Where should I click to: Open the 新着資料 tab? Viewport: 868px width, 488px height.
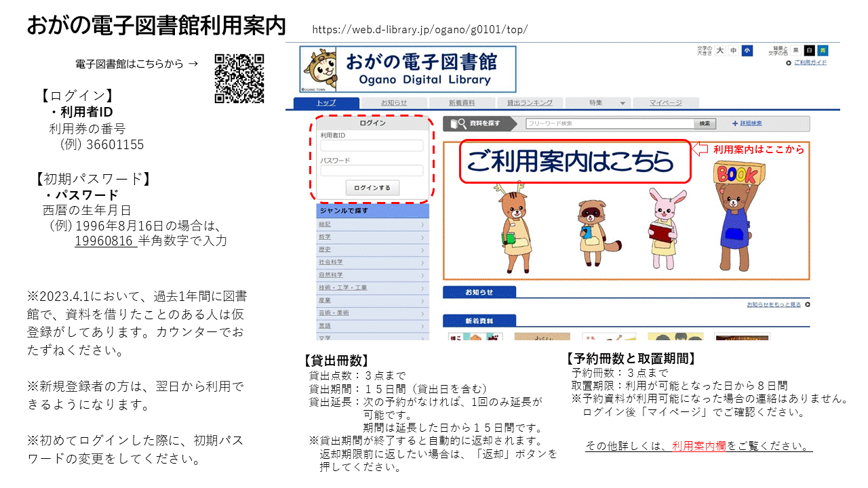(x=461, y=103)
